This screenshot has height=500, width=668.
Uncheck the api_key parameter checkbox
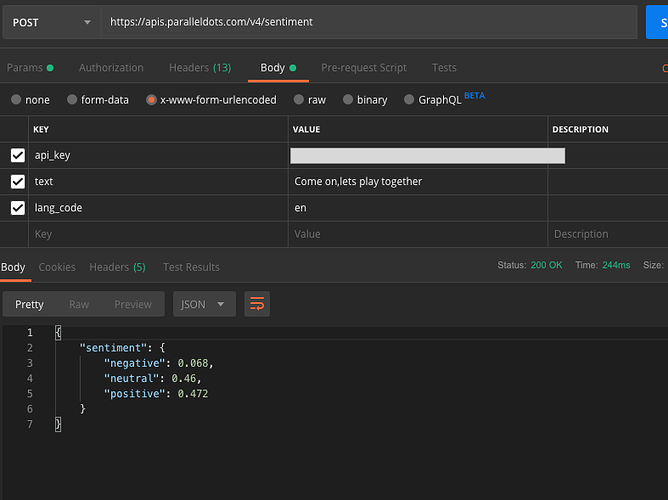[x=17, y=155]
